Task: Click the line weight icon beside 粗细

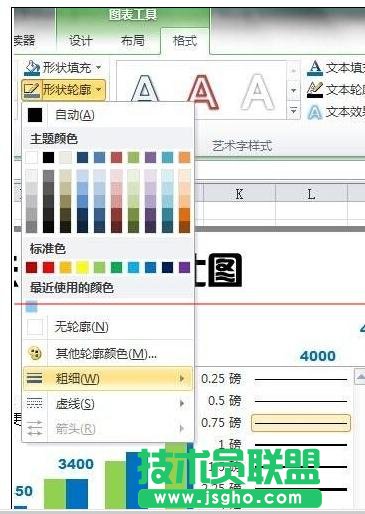Action: point(35,378)
